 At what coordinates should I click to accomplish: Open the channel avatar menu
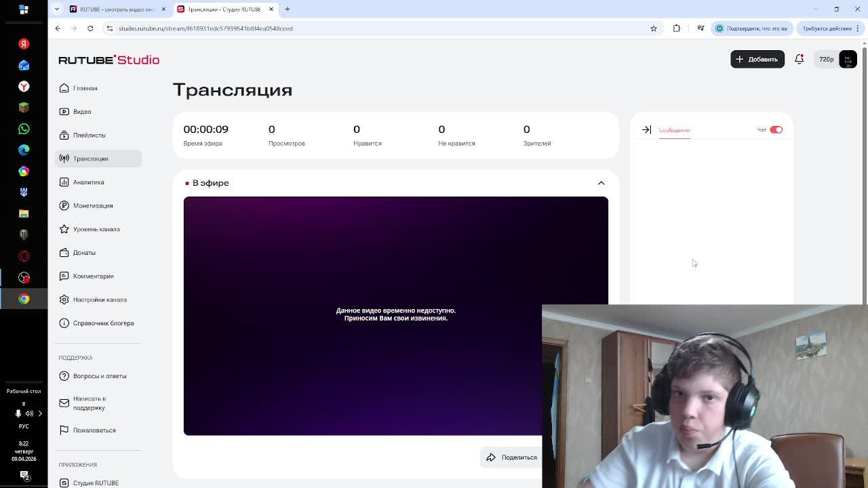(848, 60)
